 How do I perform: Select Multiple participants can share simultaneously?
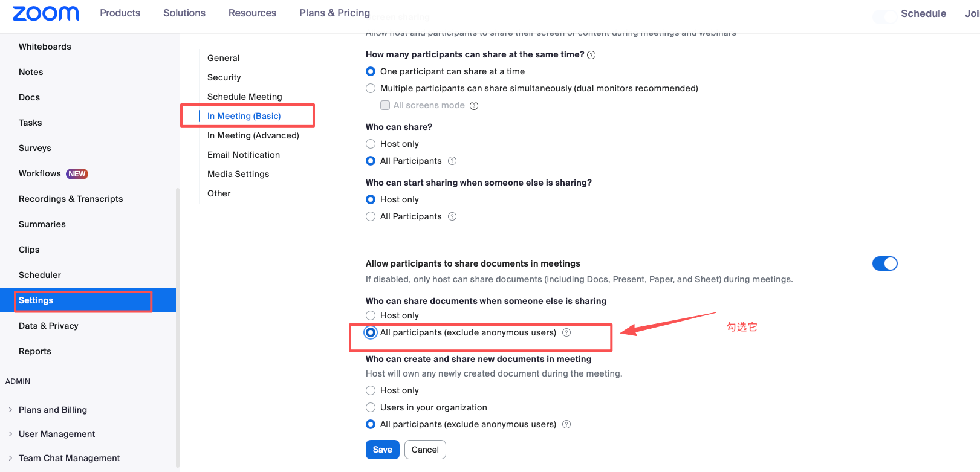371,88
